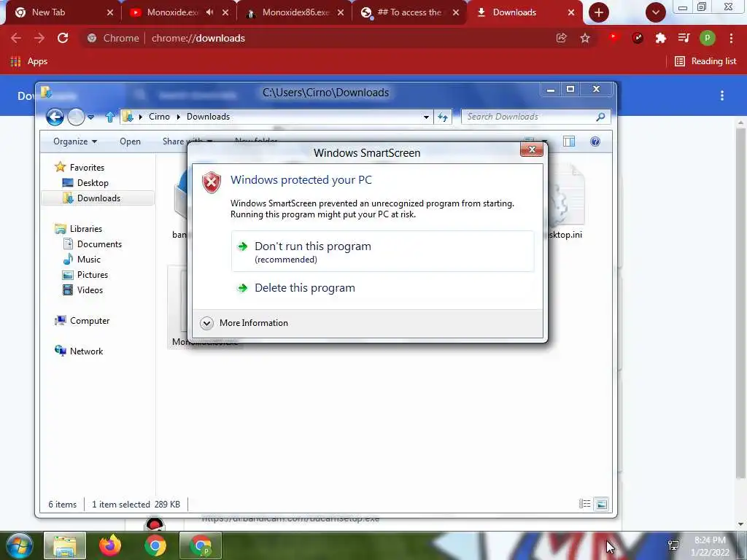Open Videos library
Image resolution: width=747 pixels, height=560 pixels.
click(x=83, y=290)
